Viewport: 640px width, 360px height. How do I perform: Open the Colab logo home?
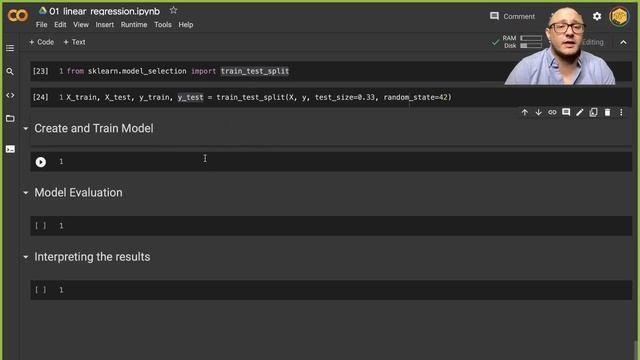[18, 16]
